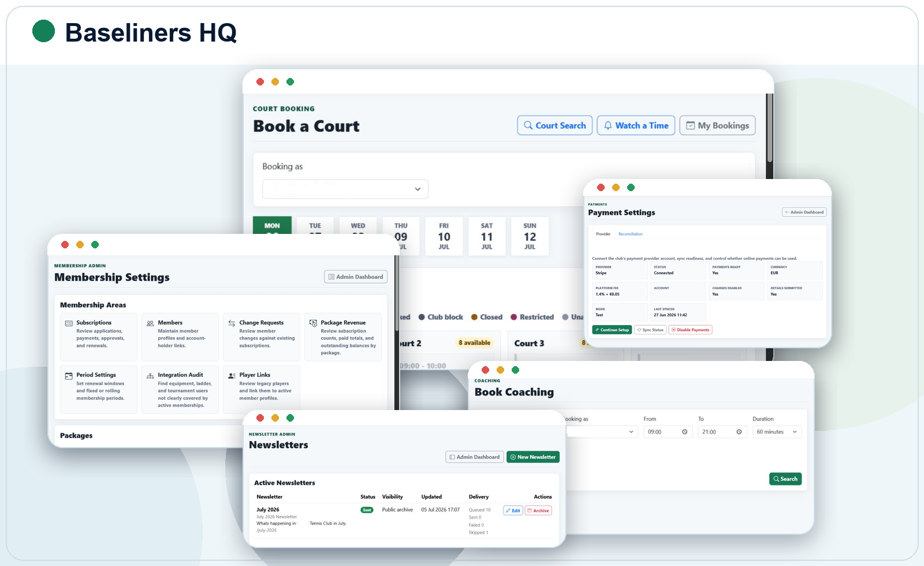924x566 pixels.
Task: Click Continue Setup in Payment Settings
Action: pos(612,330)
